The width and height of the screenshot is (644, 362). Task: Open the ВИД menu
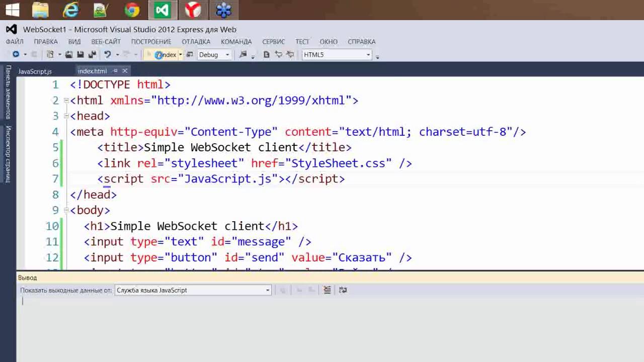[74, 42]
